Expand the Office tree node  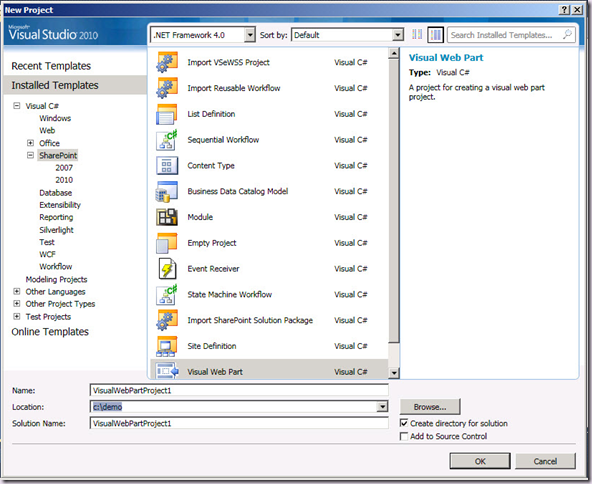point(30,143)
